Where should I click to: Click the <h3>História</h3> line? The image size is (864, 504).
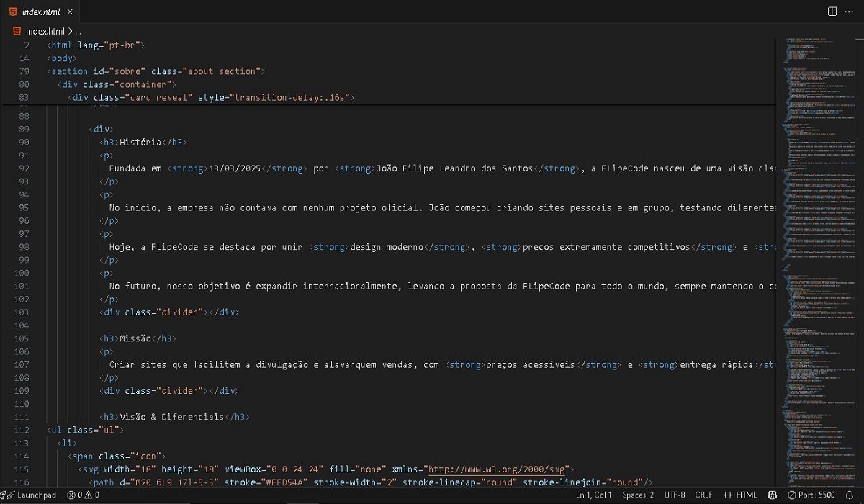point(143,143)
